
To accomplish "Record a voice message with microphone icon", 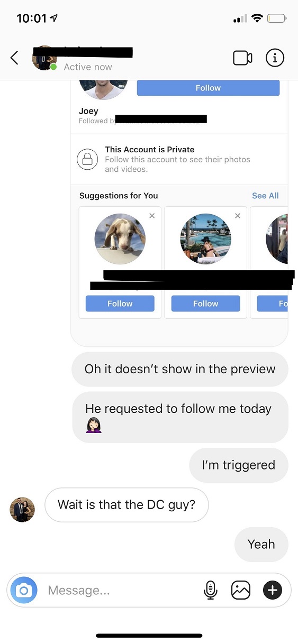I will click(210, 590).
